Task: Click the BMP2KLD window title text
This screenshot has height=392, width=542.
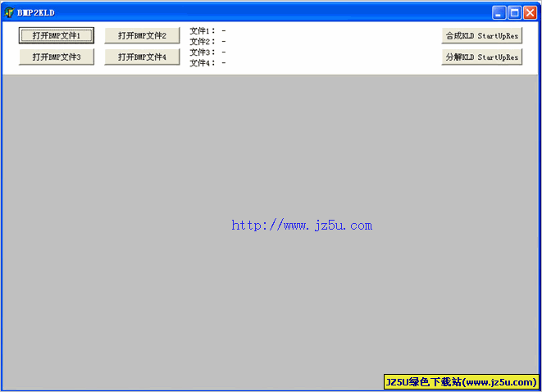Action: click(36, 13)
